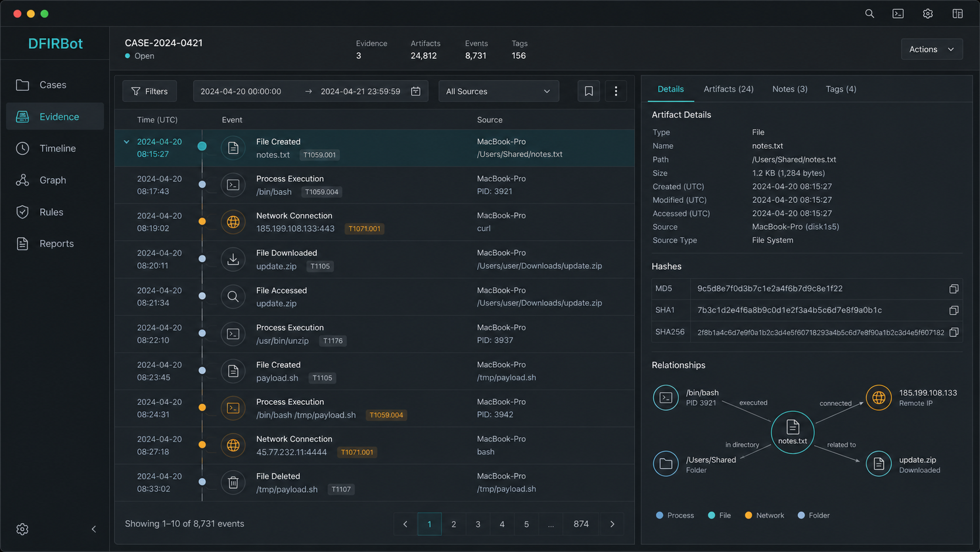Open the terminal console icon
The height and width of the screenshot is (552, 980).
coord(898,13)
